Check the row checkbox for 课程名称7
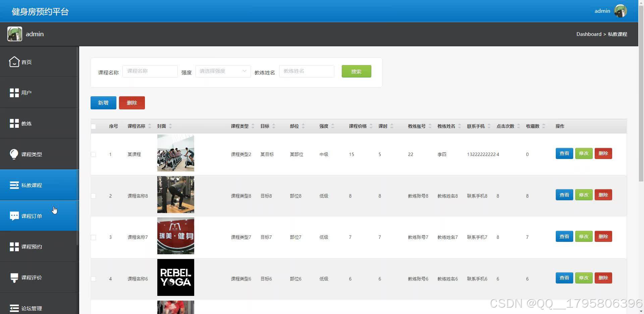Viewport: 644px width, 314px height. (93, 237)
